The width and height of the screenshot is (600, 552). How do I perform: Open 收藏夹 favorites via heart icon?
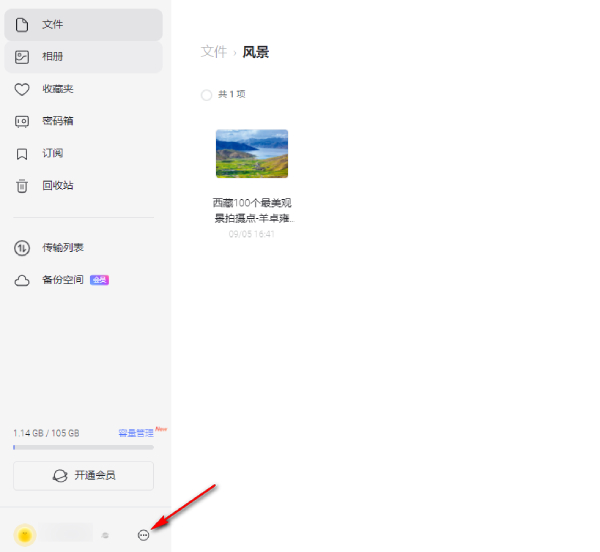[22, 89]
